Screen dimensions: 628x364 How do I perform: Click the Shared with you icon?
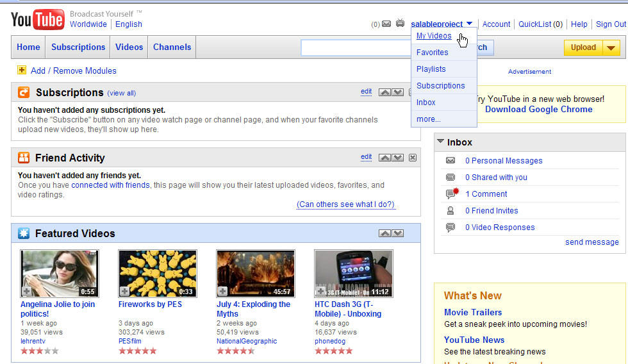pyautogui.click(x=450, y=178)
